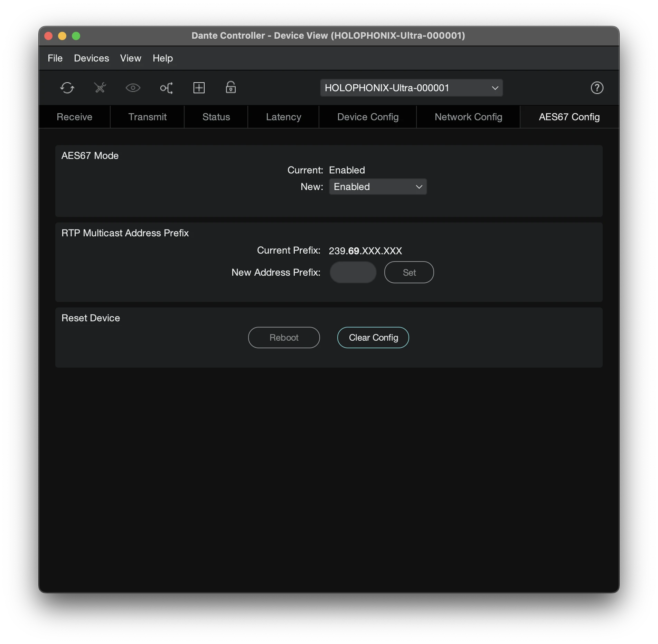
Task: Click the Set prefix button
Action: pyautogui.click(x=409, y=272)
